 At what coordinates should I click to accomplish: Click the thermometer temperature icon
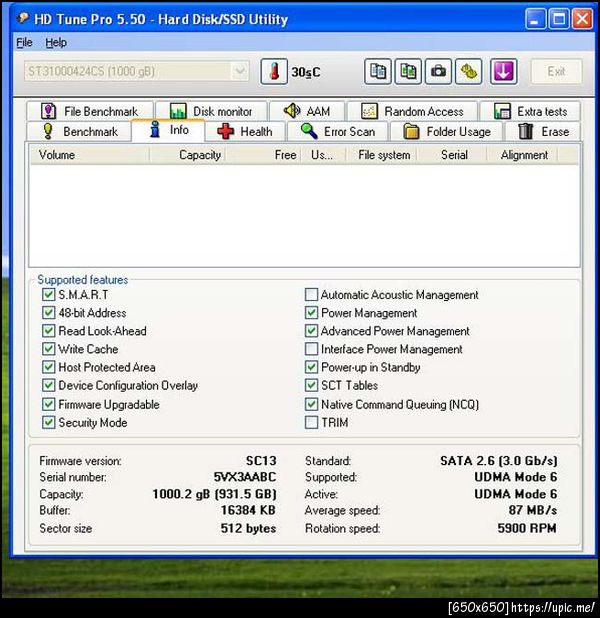click(x=274, y=71)
